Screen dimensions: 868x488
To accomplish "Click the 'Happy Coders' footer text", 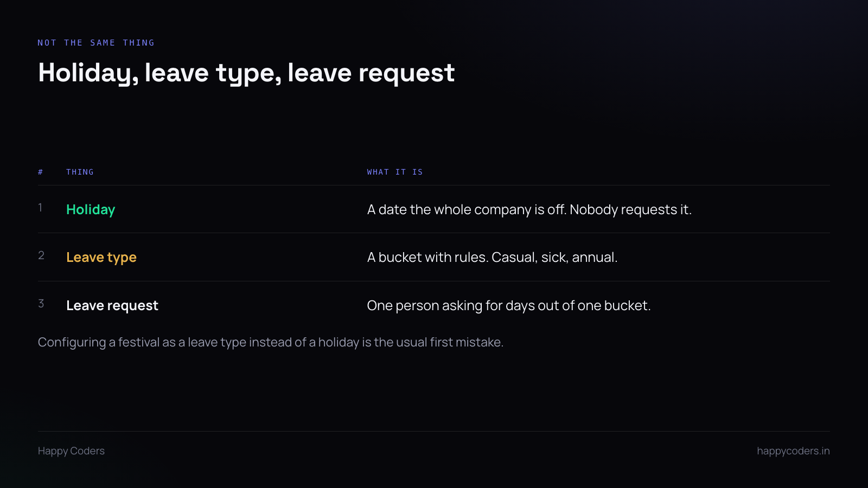I will (71, 451).
